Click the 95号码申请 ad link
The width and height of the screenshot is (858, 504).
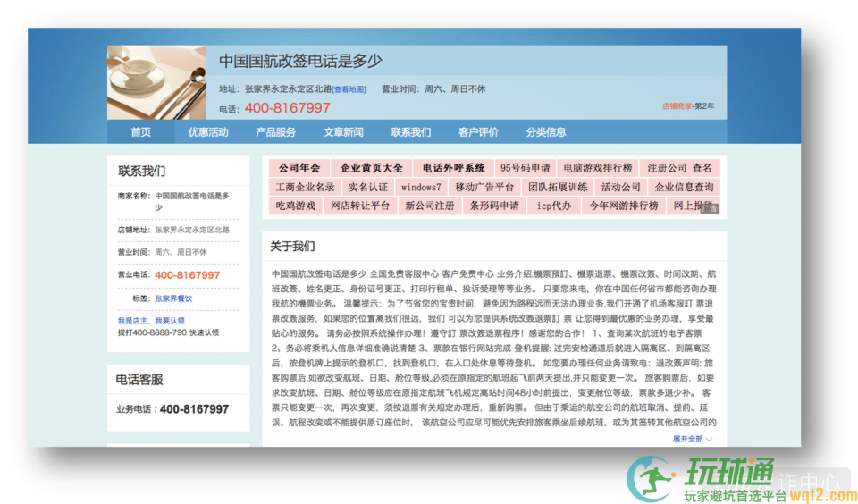(526, 168)
